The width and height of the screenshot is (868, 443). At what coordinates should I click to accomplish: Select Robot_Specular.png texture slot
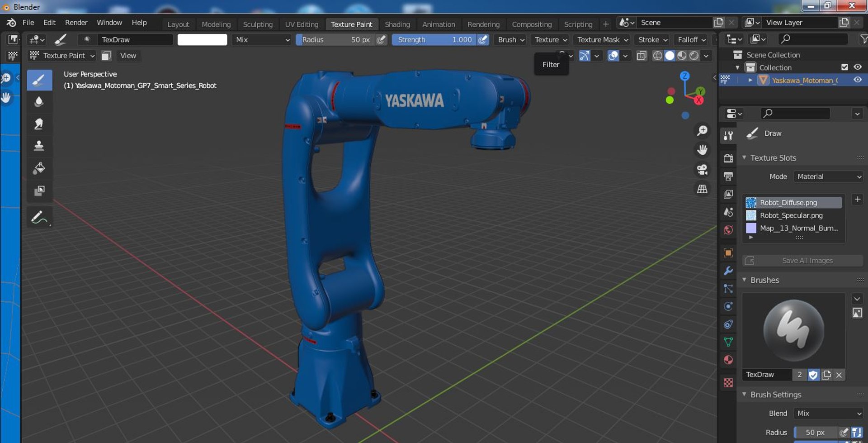(x=794, y=215)
